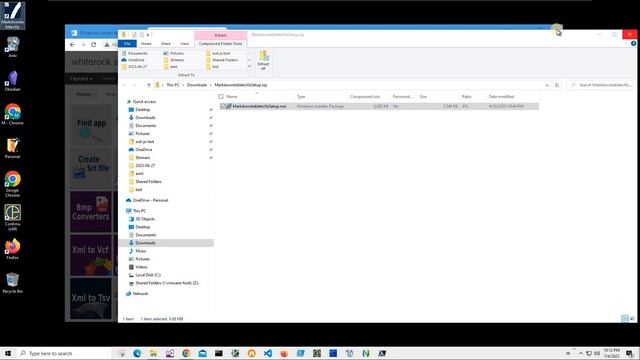Image resolution: width=640 pixels, height=360 pixels.
Task: Click Properties icon in Explorer quick access toolbar
Action: pyautogui.click(x=134, y=35)
